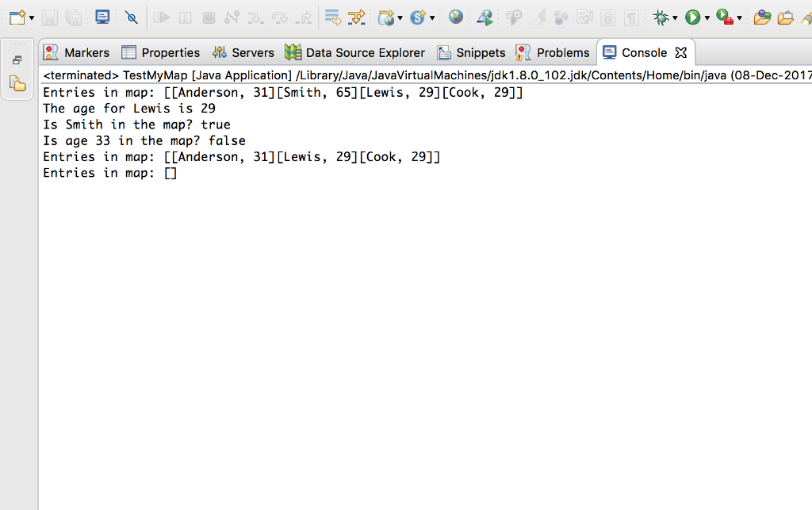This screenshot has width=812, height=510.
Task: Click the console line 'The age for Lewis is 29'
Action: [129, 108]
